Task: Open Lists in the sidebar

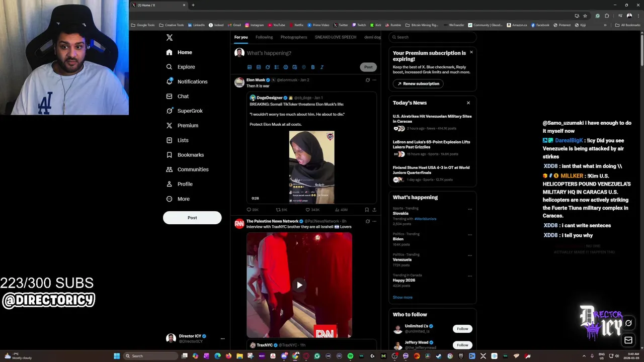Action: tap(177, 140)
